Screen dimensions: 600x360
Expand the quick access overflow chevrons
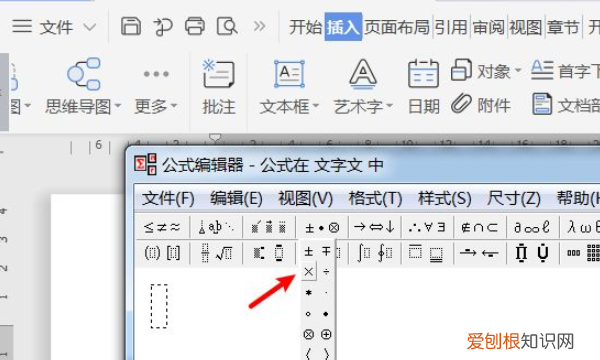tap(259, 26)
